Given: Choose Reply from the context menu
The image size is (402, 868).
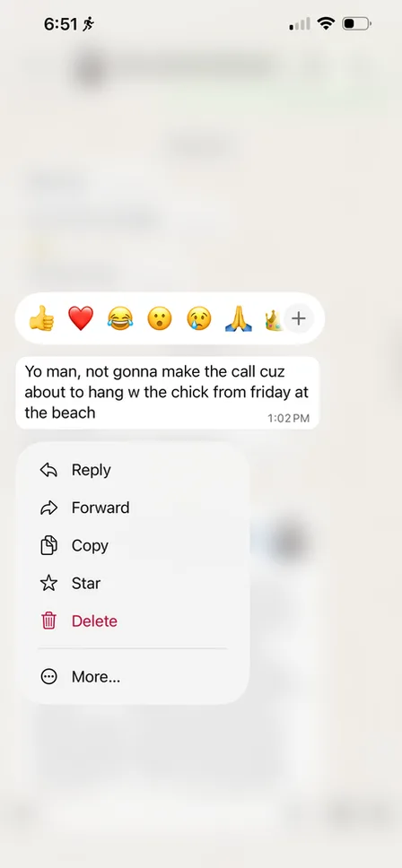Looking at the screenshot, I should [x=133, y=470].
